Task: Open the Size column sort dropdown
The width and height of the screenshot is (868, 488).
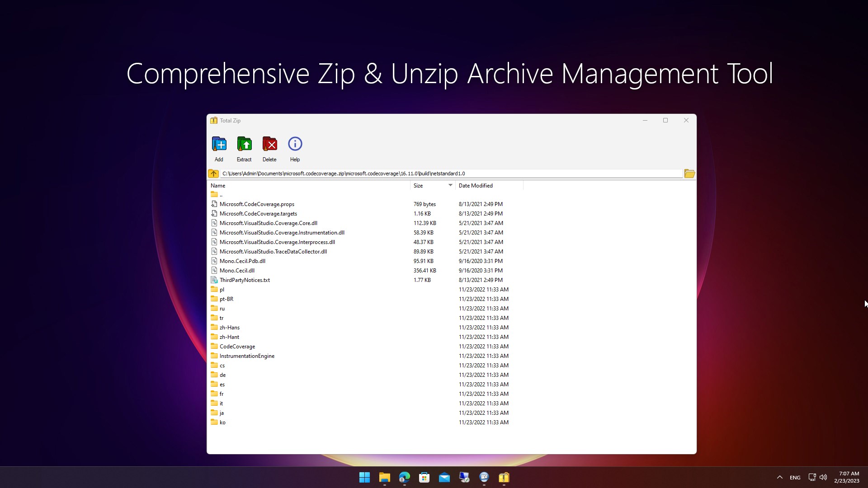Action: 450,185
